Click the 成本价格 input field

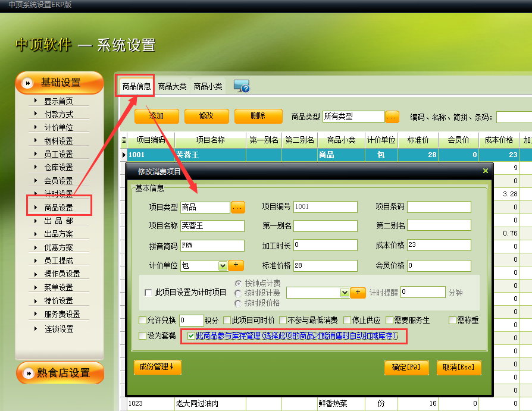439,245
